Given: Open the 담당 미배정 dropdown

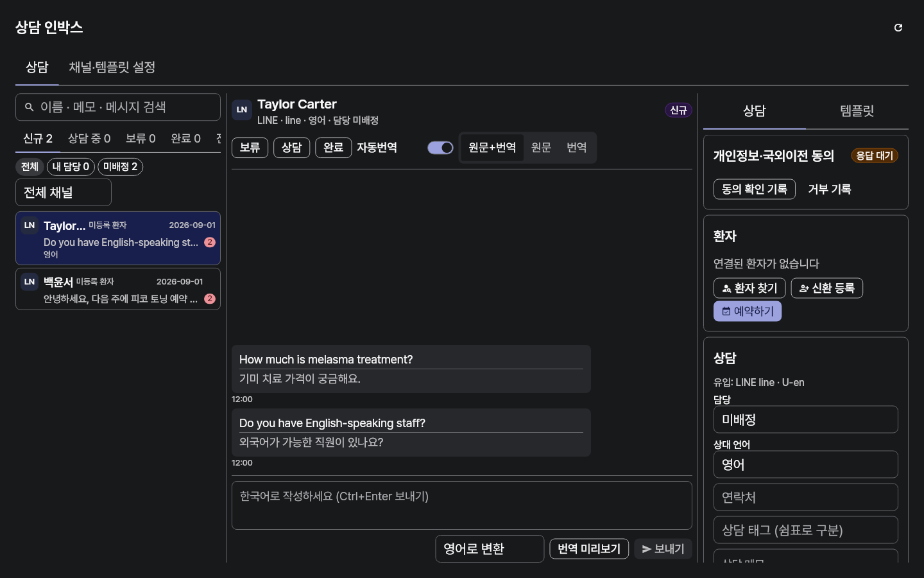Looking at the screenshot, I should (x=806, y=420).
